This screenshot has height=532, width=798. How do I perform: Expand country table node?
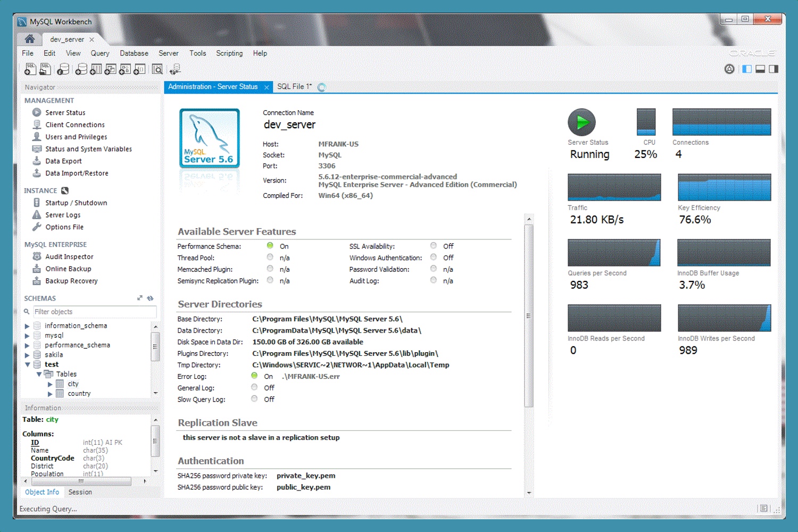coord(50,394)
